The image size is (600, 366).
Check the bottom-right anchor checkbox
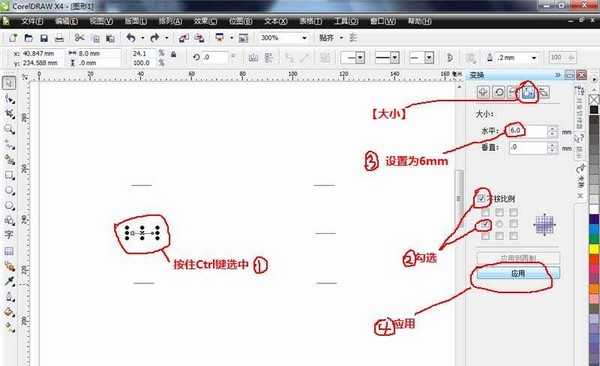[x=513, y=236]
